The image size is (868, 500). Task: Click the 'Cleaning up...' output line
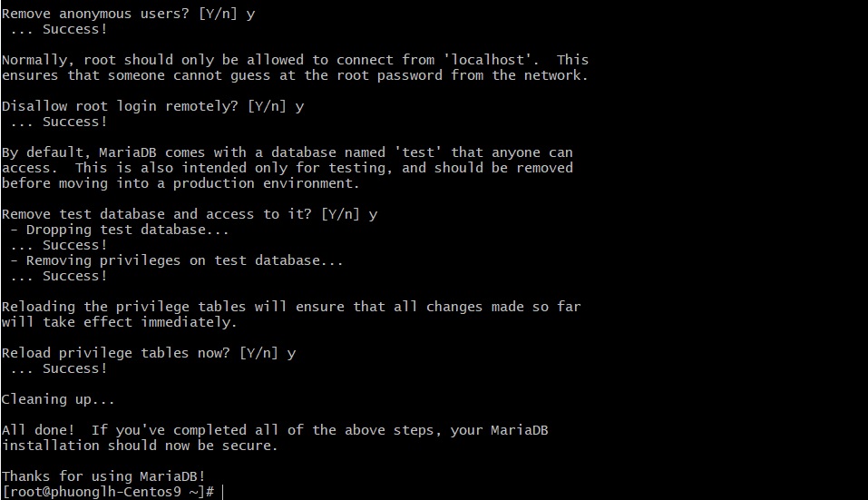click(58, 399)
